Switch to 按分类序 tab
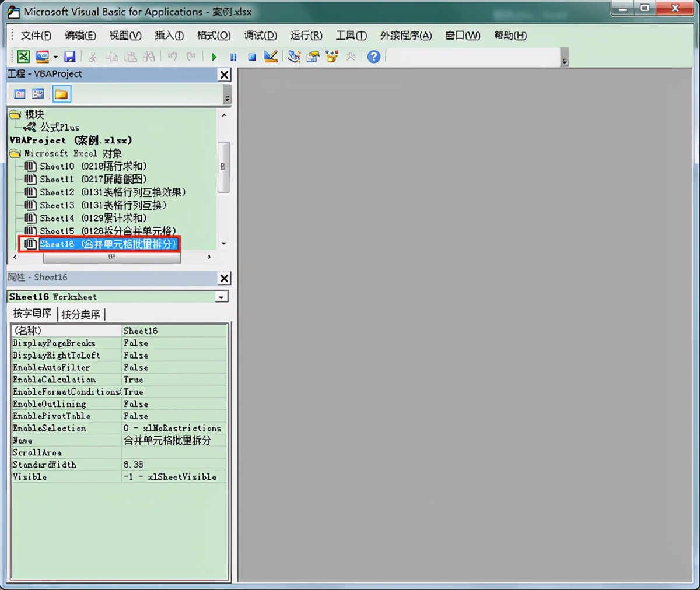This screenshot has width=700, height=590. 81,314
